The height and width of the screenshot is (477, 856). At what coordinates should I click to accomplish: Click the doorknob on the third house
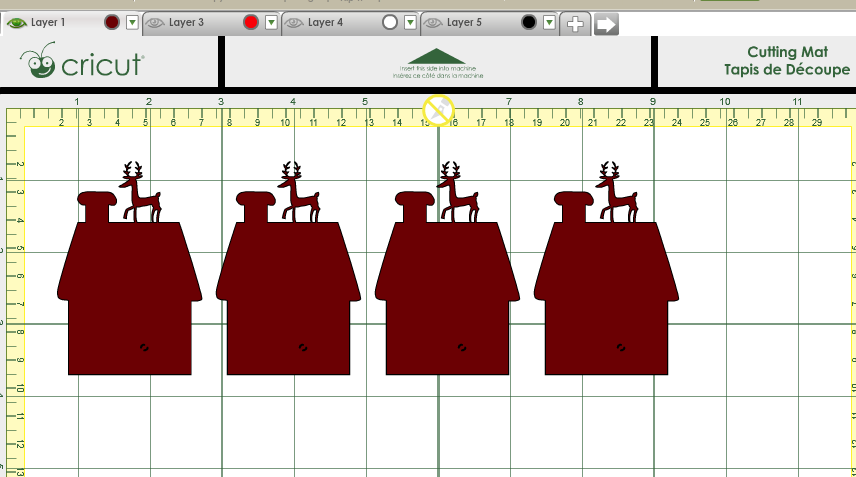[x=462, y=347]
